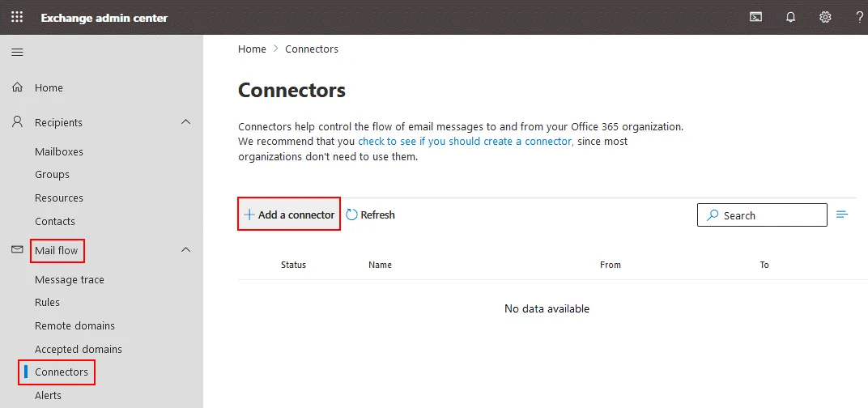Collapse the Mail flow section chevron
868x408 pixels.
click(185, 250)
